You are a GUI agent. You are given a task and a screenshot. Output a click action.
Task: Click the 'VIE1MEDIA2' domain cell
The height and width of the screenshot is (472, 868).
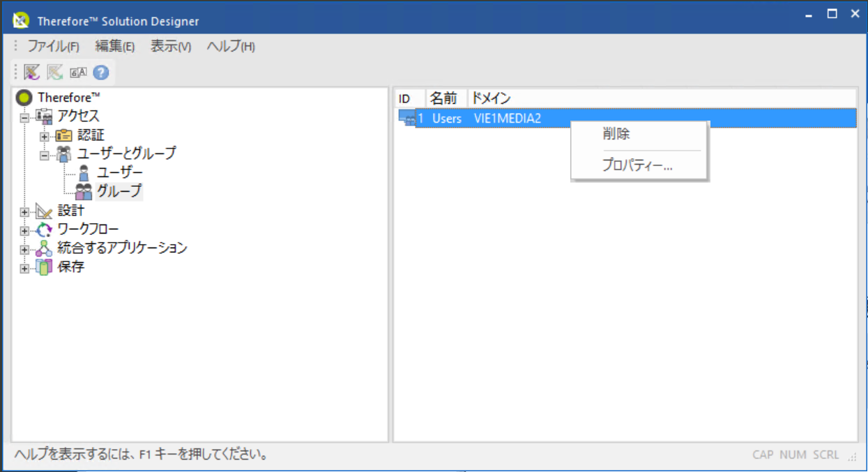tap(508, 119)
